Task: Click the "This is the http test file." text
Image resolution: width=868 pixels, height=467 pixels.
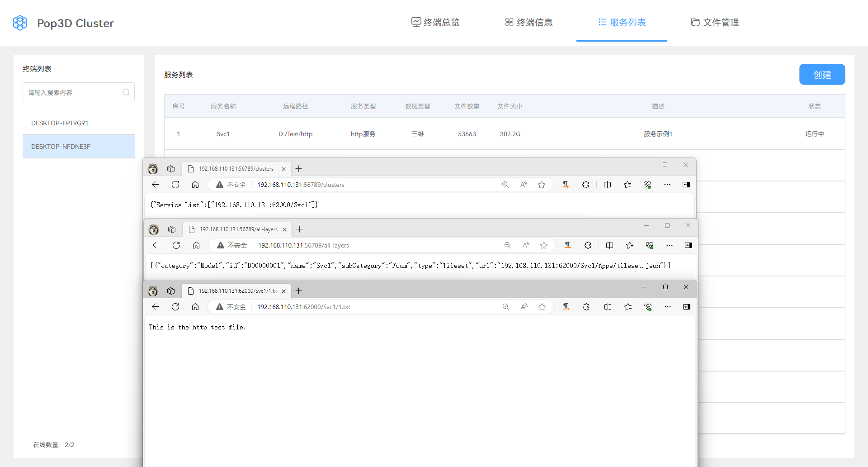Action: tap(197, 327)
